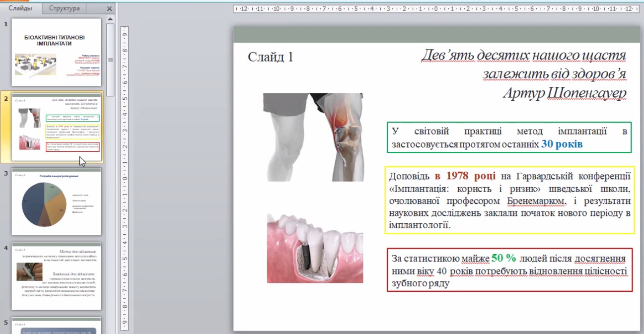This screenshot has width=644, height=334.
Task: Select slide 2 thumbnail in panel
Action: (57, 127)
